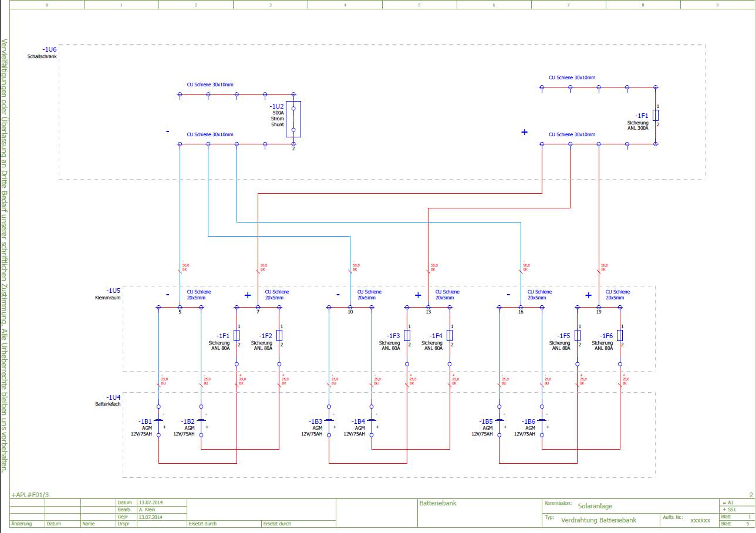Select the blue minus sign in Schaltschrank
The width and height of the screenshot is (756, 533).
[168, 131]
